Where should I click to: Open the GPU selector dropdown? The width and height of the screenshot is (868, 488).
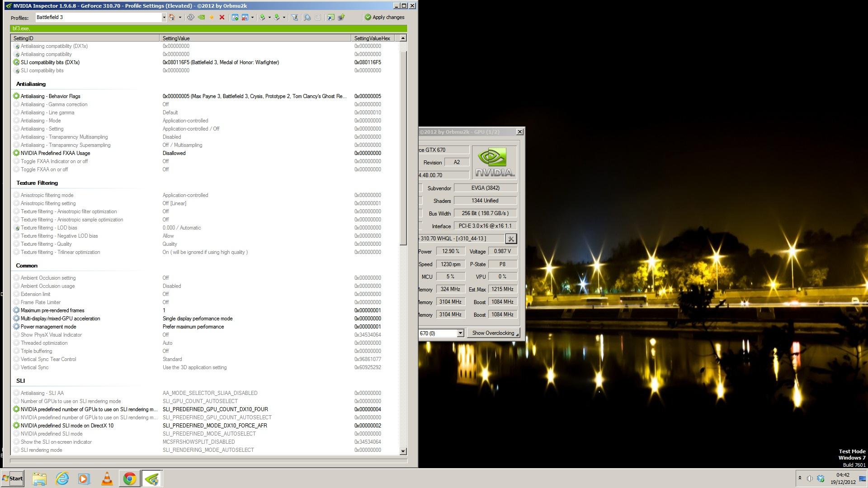pos(460,333)
